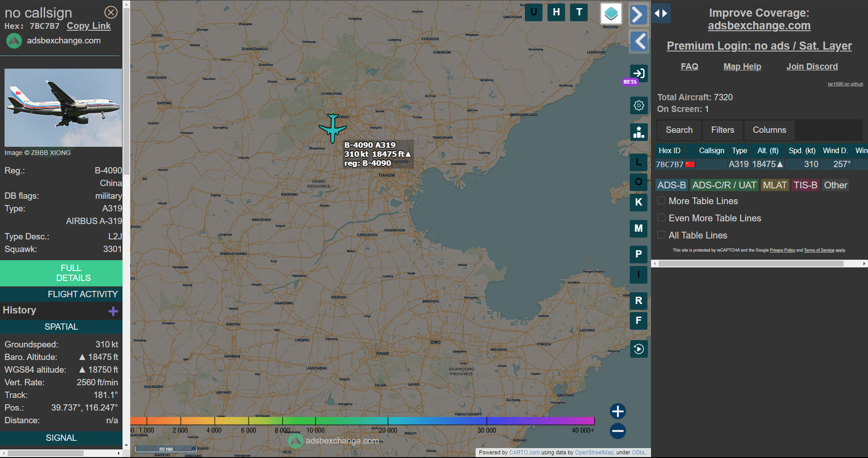Screen dimensions: 868x458
Task: Toggle sidebar width with double-arrow button
Action: click(661, 13)
